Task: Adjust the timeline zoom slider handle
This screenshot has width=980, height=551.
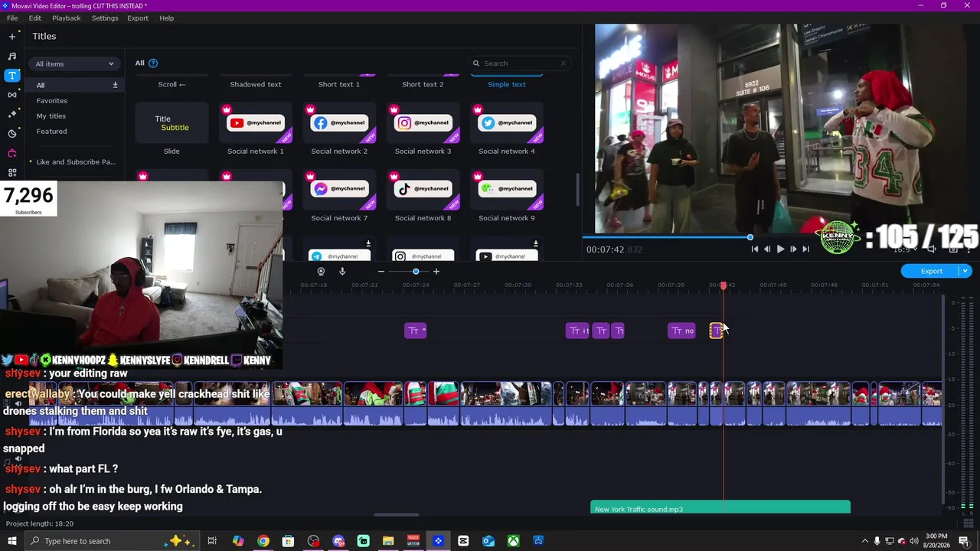Action: pos(416,272)
